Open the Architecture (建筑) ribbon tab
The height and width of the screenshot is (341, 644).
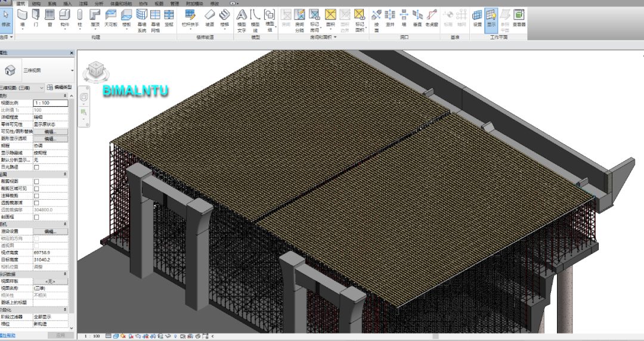(x=20, y=4)
